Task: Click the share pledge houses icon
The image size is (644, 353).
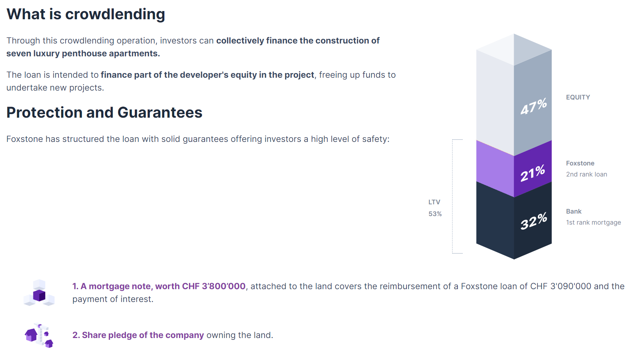Action: coord(39,336)
